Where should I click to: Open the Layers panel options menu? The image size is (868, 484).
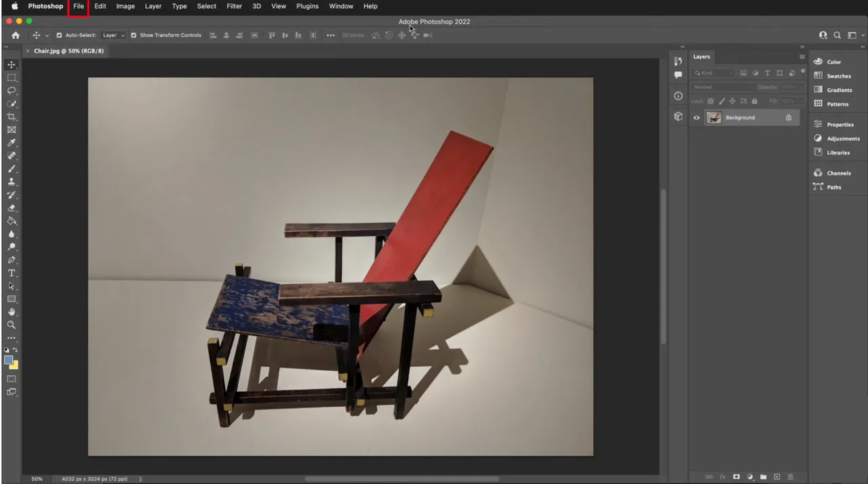[x=802, y=57]
